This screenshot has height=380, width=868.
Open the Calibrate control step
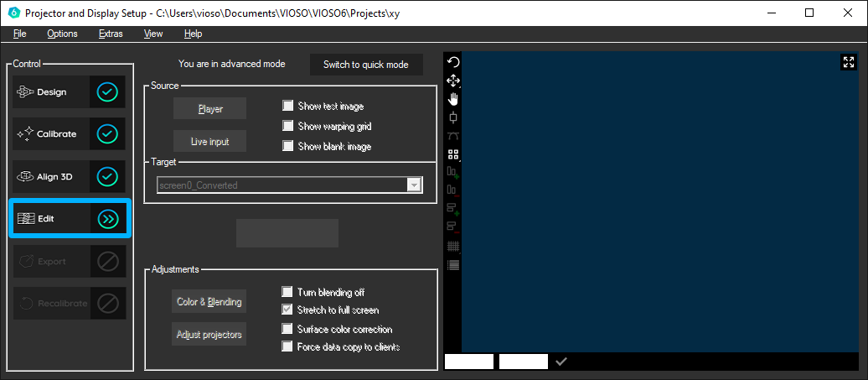point(70,133)
